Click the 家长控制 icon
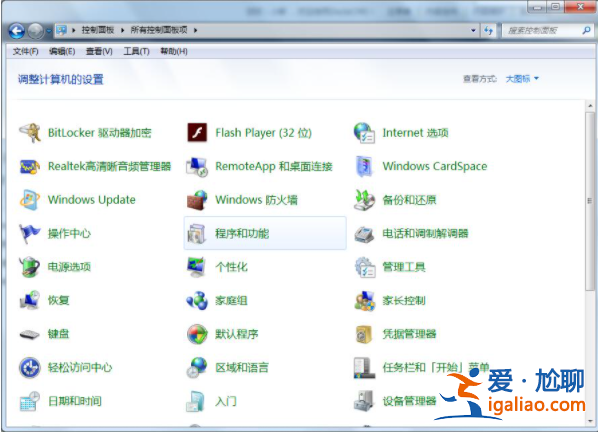Viewport: 598px width, 432px height. coord(365,301)
